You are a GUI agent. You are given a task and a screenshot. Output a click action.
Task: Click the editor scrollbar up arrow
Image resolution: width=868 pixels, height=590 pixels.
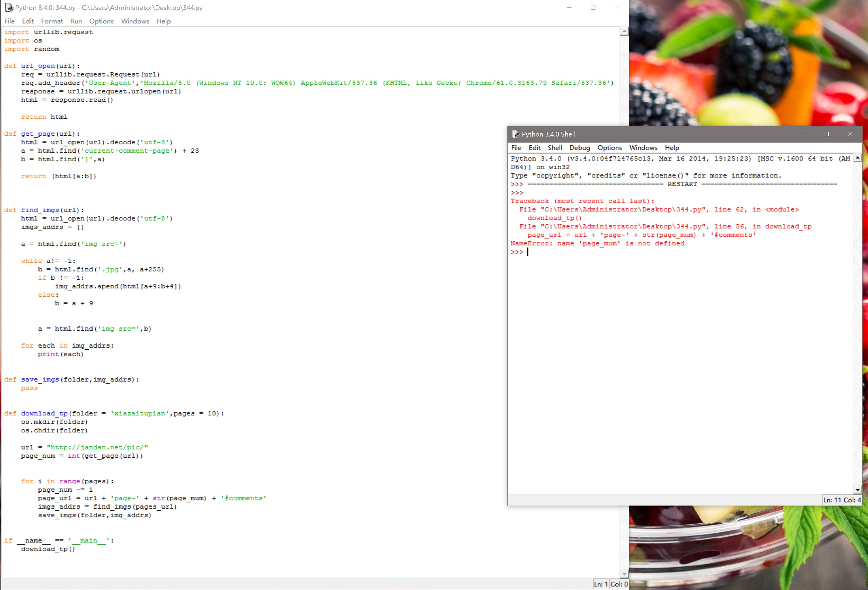coord(624,32)
